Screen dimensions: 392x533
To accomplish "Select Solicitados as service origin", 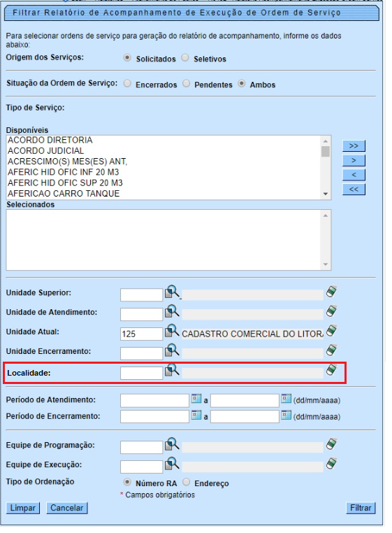I will click(x=127, y=58).
